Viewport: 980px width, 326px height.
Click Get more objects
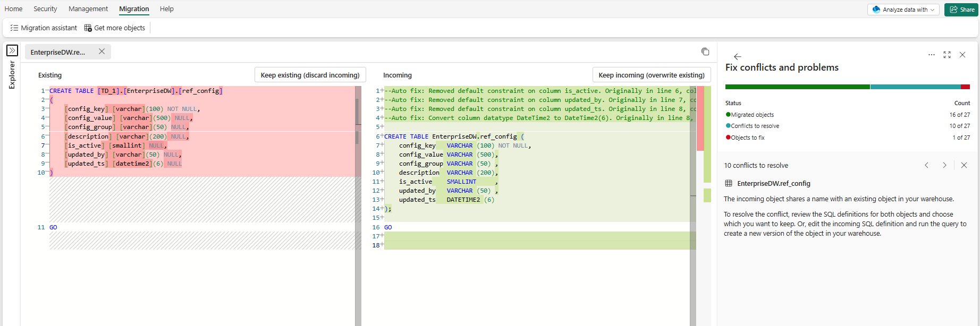click(x=114, y=28)
